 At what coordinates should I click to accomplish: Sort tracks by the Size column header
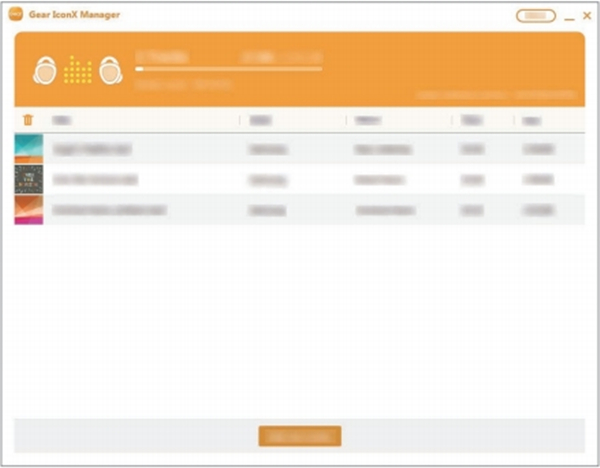(531, 120)
